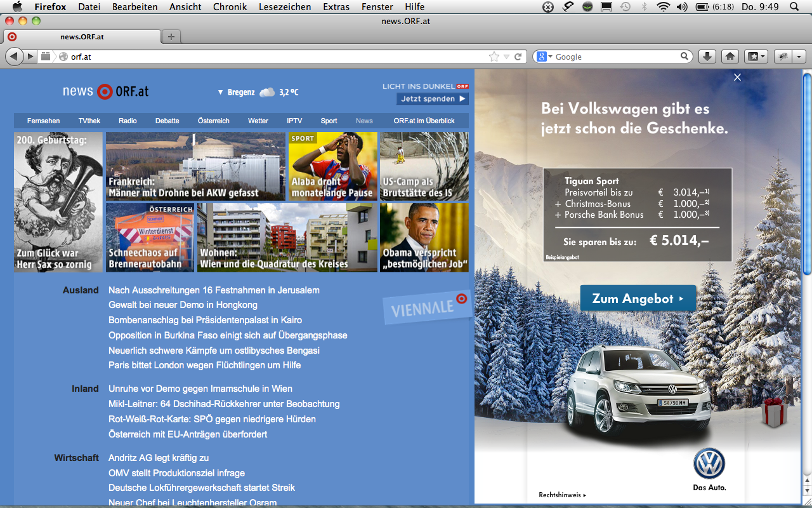Open headline Andritz AG legt kräftig zu
Screen dimensions: 812x508
point(159,458)
